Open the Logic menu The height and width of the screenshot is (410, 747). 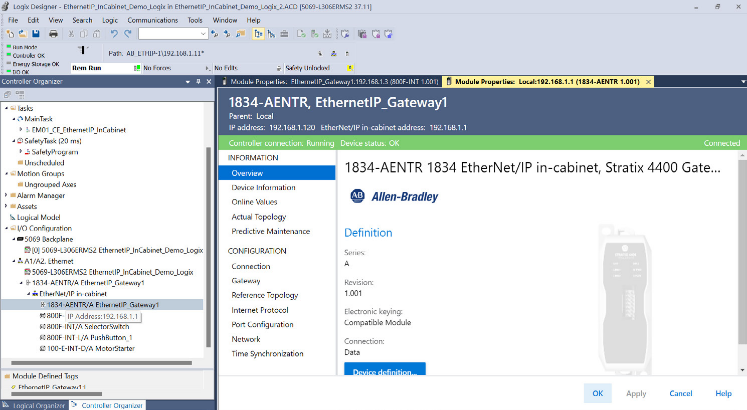pos(110,20)
